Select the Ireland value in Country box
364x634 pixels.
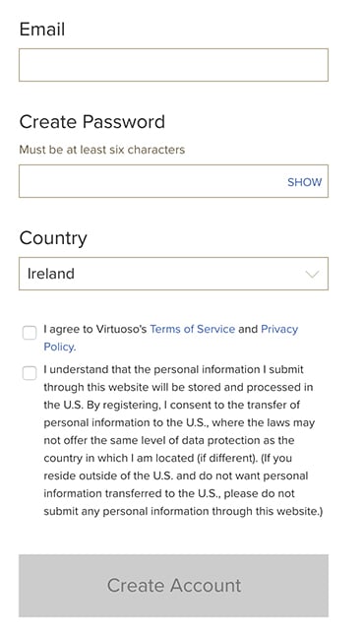[50, 274]
